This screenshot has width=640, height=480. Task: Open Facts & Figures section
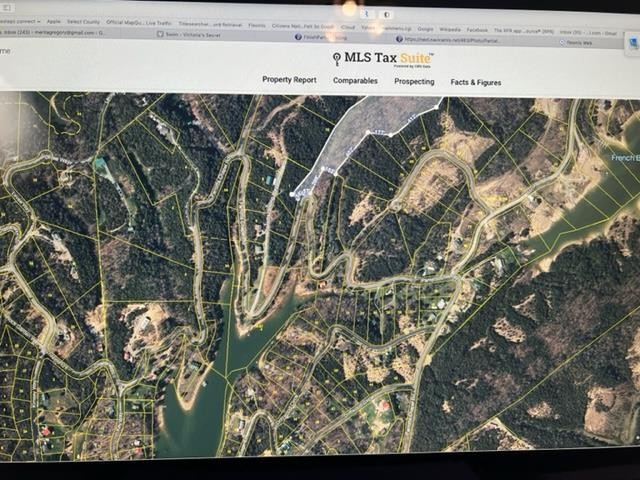click(x=476, y=82)
